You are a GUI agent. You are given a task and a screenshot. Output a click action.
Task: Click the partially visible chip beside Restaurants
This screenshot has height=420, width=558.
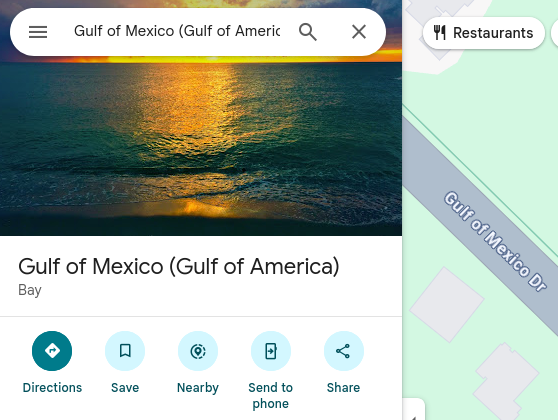coord(554,33)
